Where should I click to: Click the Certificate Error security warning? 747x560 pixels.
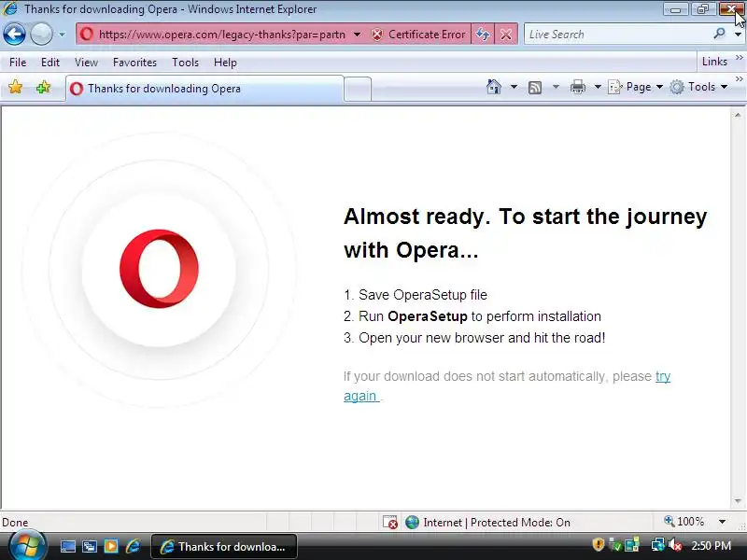[417, 35]
